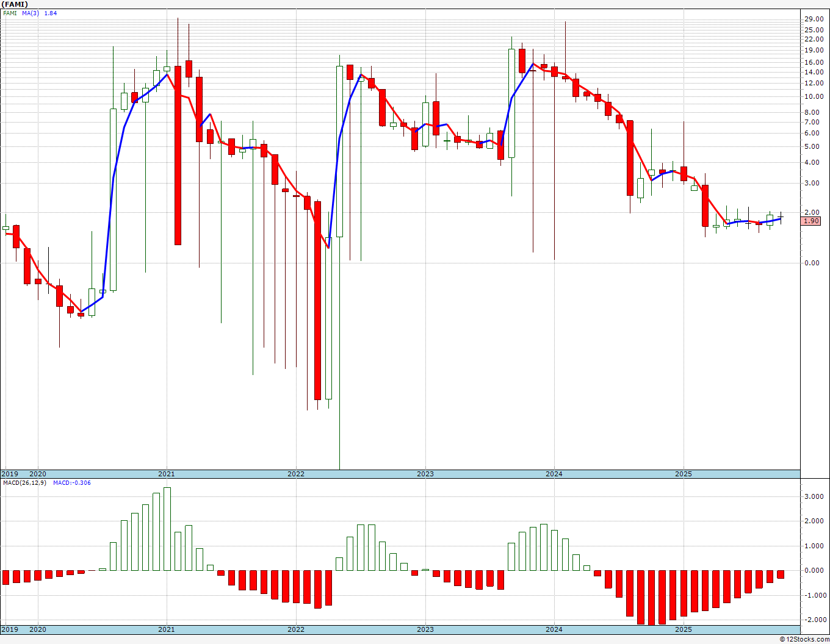Select 2020 on the price chart time axis
Screen dimensions: 830x644
coord(38,474)
